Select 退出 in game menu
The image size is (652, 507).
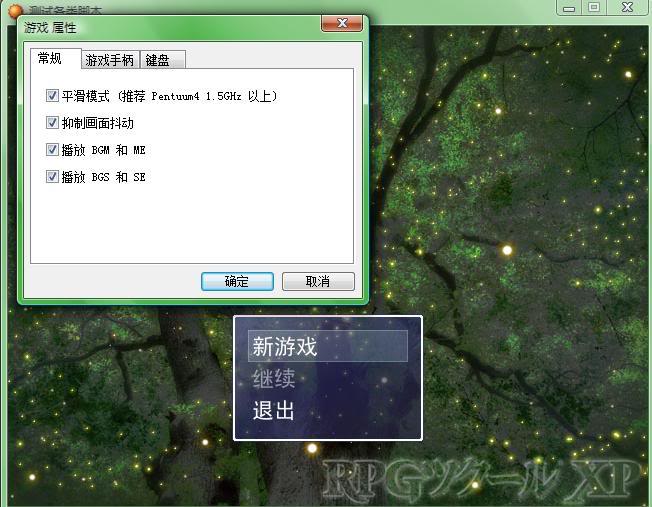pos(274,410)
